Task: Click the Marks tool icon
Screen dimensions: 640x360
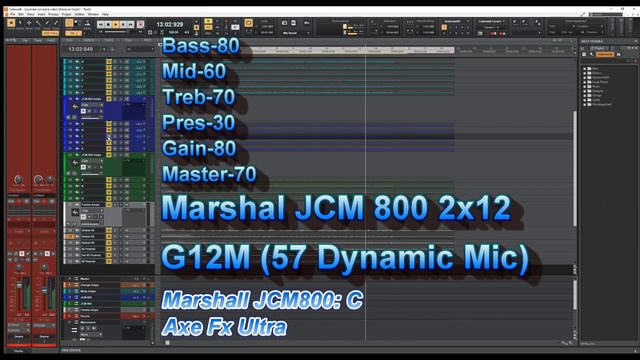Action: click(87, 24)
